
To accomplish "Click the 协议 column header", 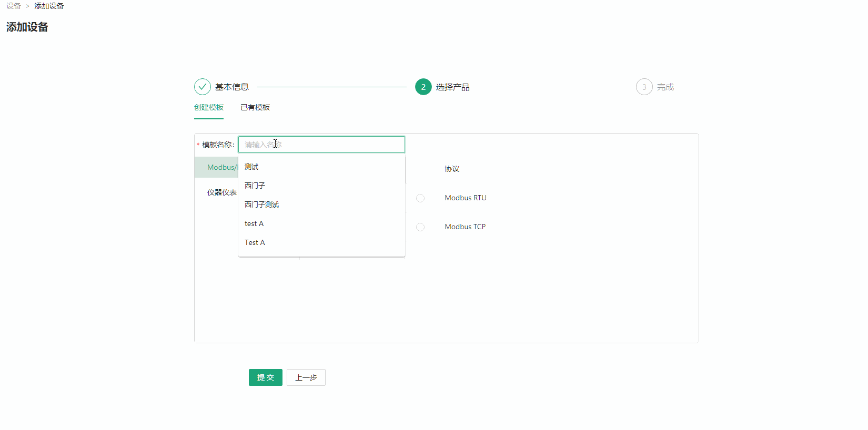I will coord(452,169).
